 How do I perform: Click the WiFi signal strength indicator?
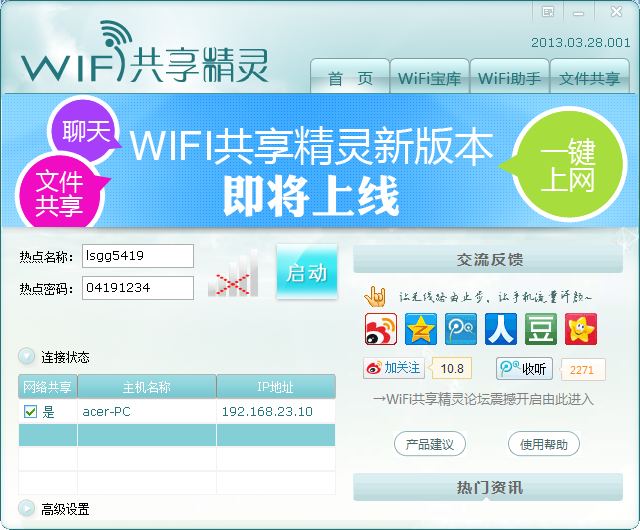click(x=233, y=273)
